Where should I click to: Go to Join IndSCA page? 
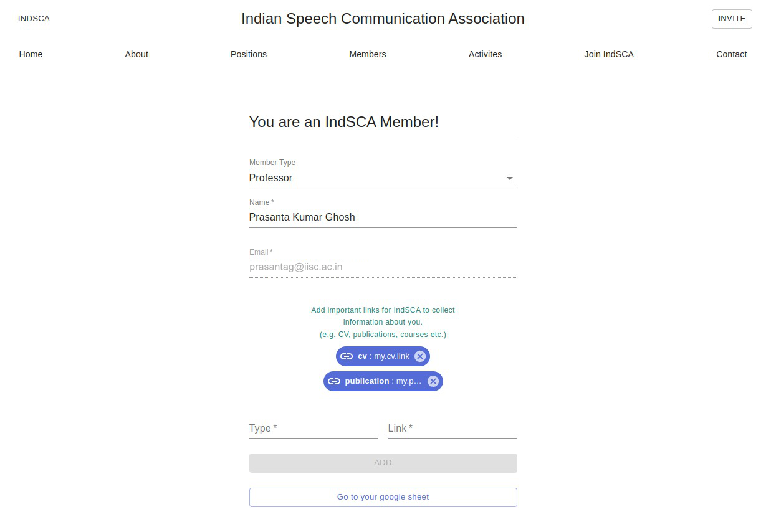(x=608, y=54)
